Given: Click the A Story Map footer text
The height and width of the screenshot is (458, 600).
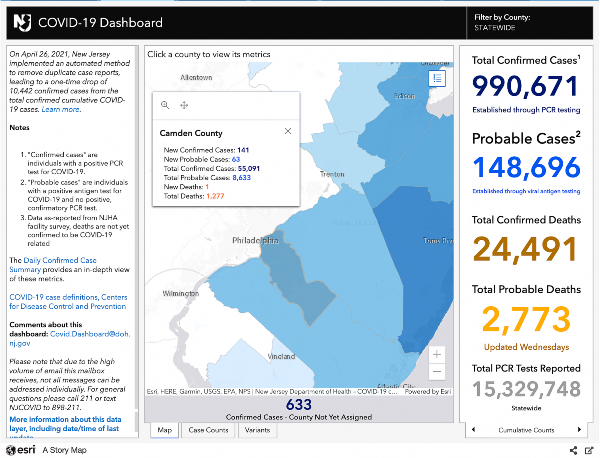Looking at the screenshot, I should (x=64, y=450).
